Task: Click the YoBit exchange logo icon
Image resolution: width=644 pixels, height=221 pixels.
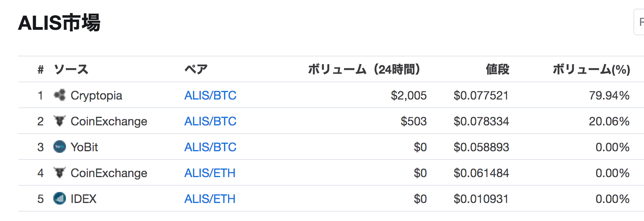Action: click(60, 147)
